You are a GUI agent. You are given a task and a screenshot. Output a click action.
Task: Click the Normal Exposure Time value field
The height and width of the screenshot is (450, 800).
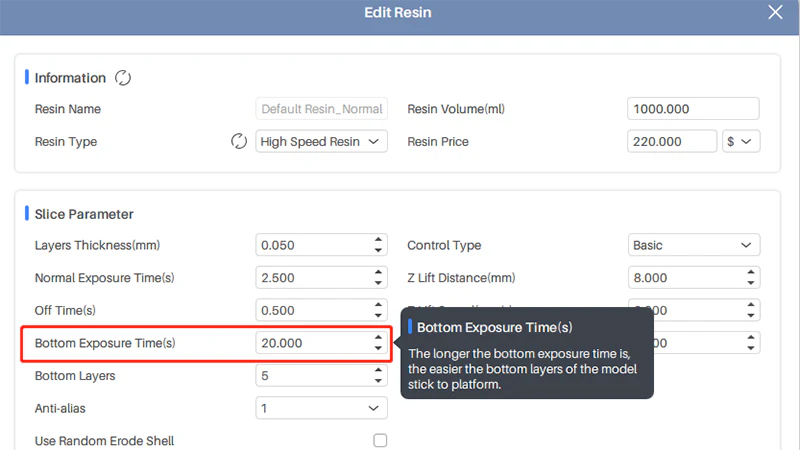pyautogui.click(x=311, y=278)
